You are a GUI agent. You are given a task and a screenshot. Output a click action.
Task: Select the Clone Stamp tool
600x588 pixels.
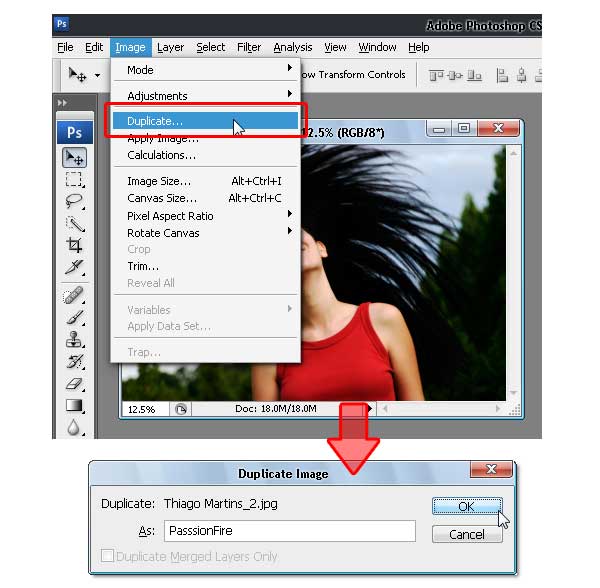75,339
